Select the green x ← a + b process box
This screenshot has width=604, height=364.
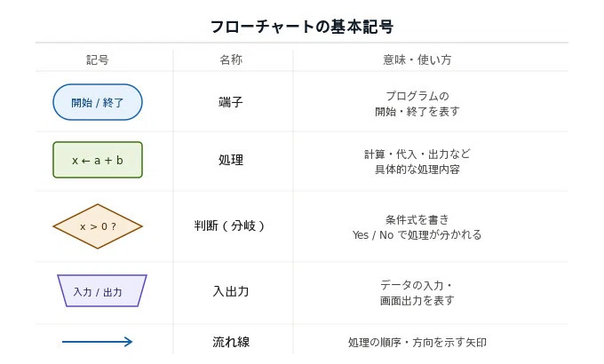point(98,160)
